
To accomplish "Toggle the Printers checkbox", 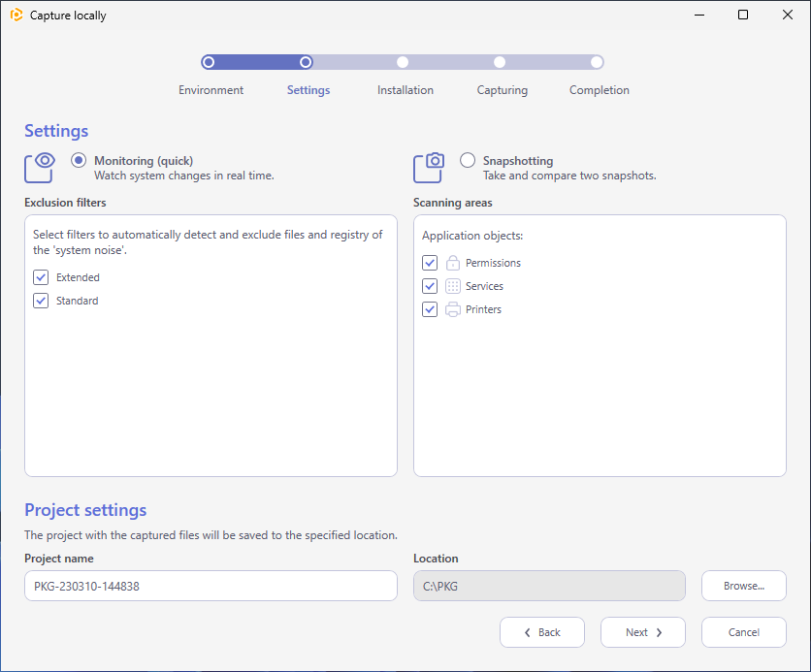I will pyautogui.click(x=430, y=309).
